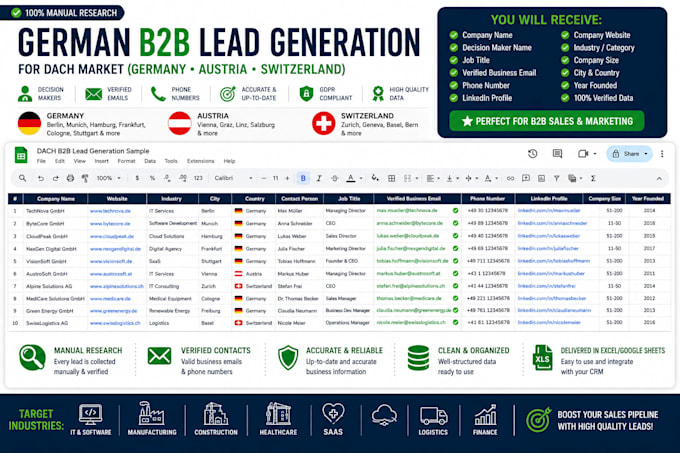Click the Perfect for B2B Sales & Marketing button
This screenshot has width=680, height=453.
tap(546, 121)
